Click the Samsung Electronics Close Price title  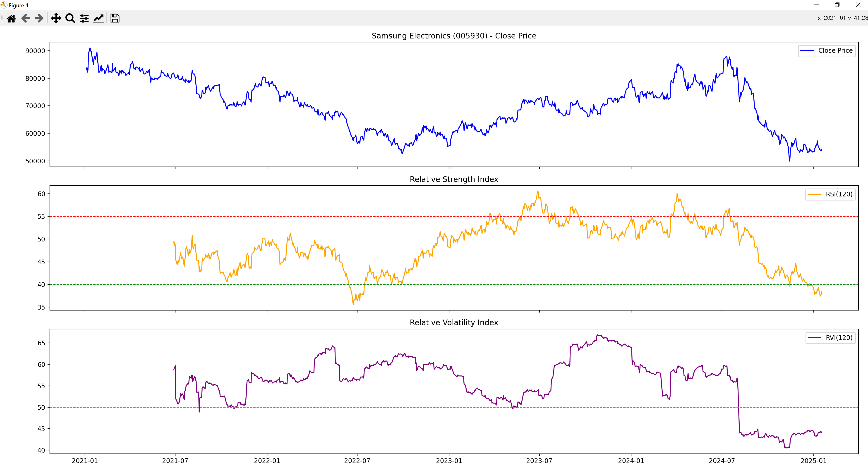tap(453, 36)
